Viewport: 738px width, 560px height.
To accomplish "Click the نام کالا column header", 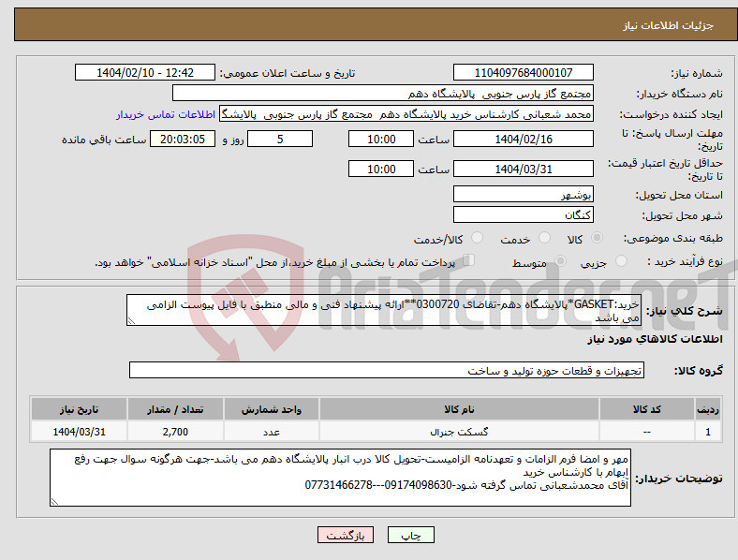I will coord(459,409).
